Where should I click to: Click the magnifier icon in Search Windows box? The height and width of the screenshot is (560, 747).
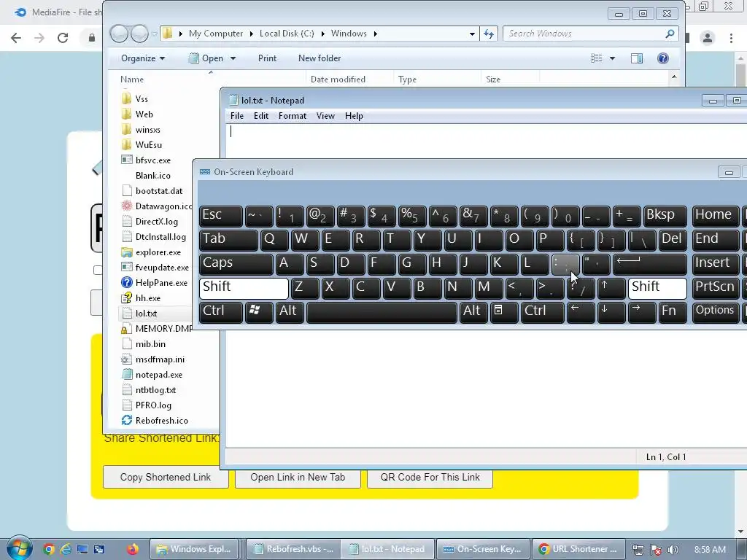[x=670, y=34]
